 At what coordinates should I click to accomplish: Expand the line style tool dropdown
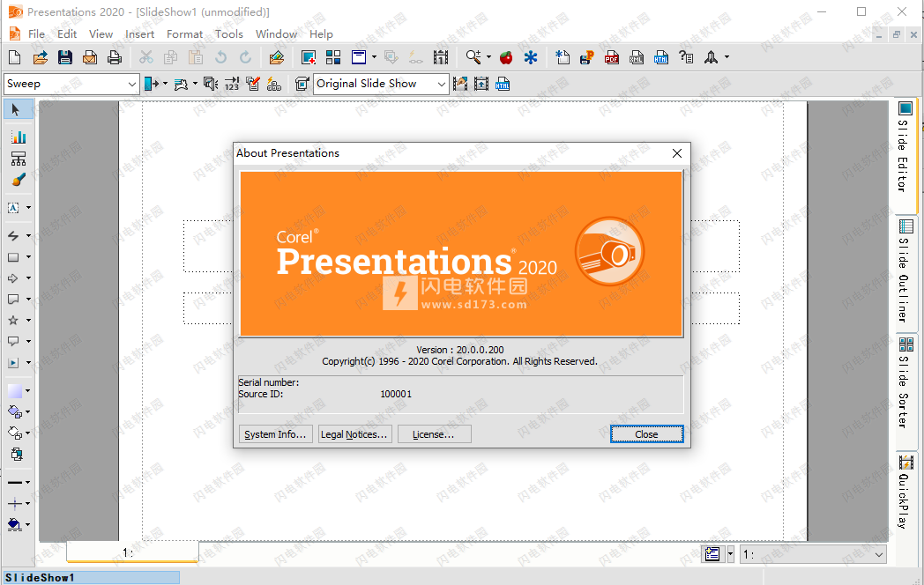click(27, 482)
